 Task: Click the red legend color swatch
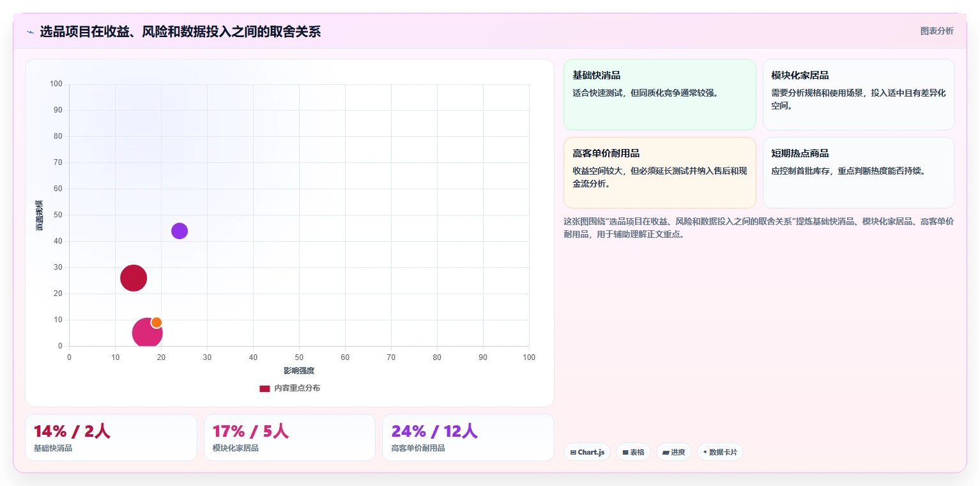(264, 388)
